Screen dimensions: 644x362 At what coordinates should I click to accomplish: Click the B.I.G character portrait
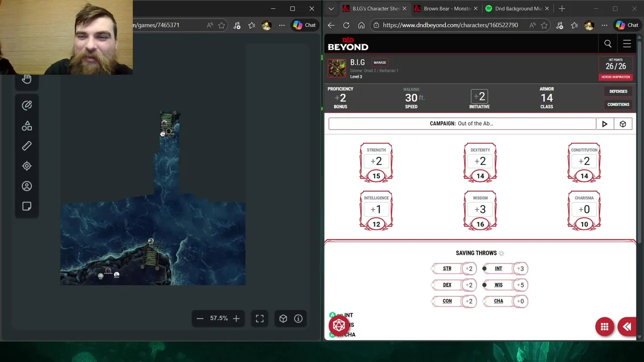pos(337,68)
